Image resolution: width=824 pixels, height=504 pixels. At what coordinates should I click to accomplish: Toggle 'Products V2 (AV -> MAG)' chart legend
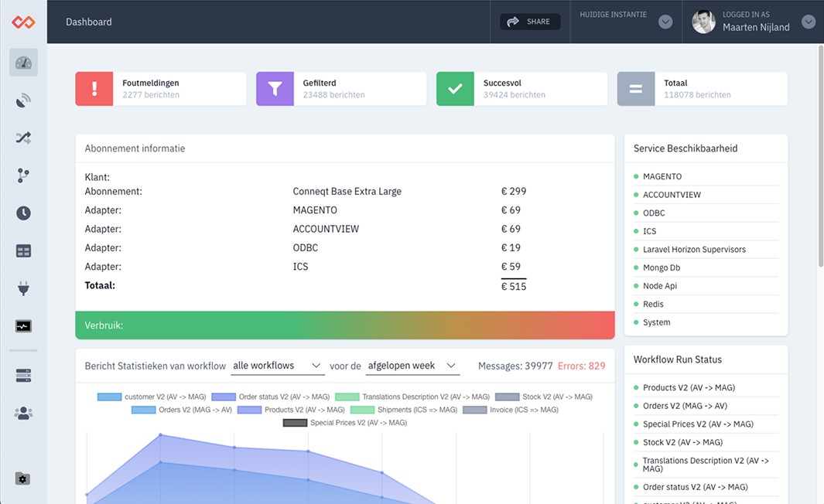tap(291, 410)
